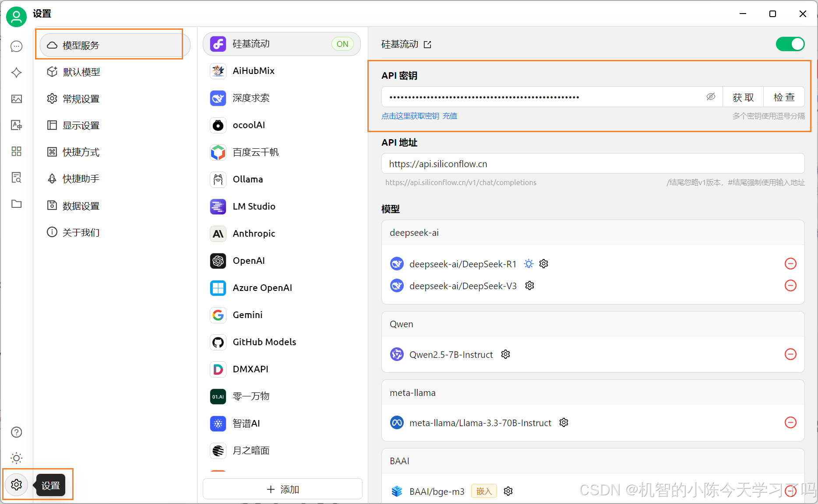Open 快捷助手 settings menu
The height and width of the screenshot is (504, 818).
pyautogui.click(x=115, y=179)
